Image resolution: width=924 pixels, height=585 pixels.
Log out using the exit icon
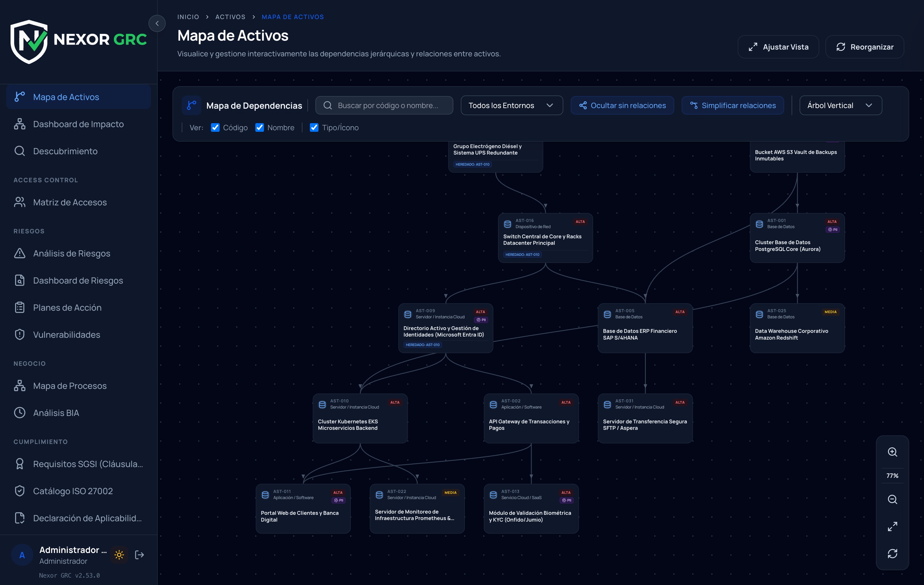click(x=140, y=555)
